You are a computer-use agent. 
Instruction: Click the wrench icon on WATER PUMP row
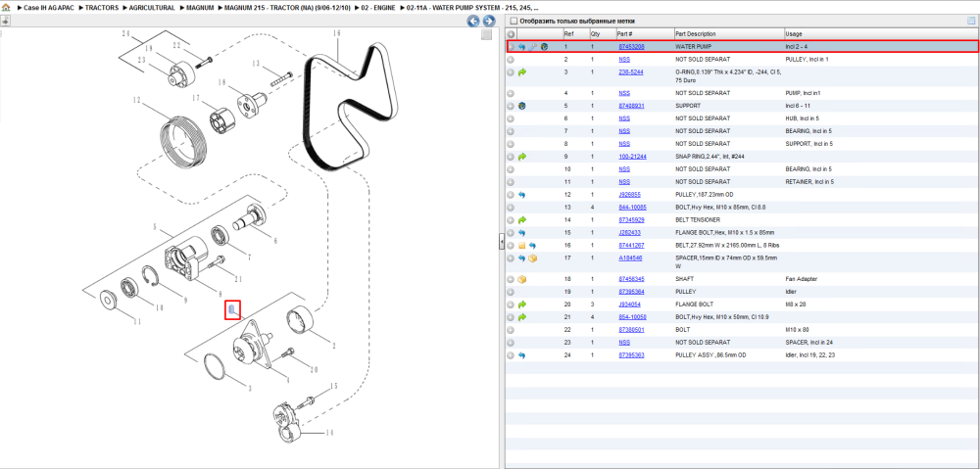pos(533,47)
